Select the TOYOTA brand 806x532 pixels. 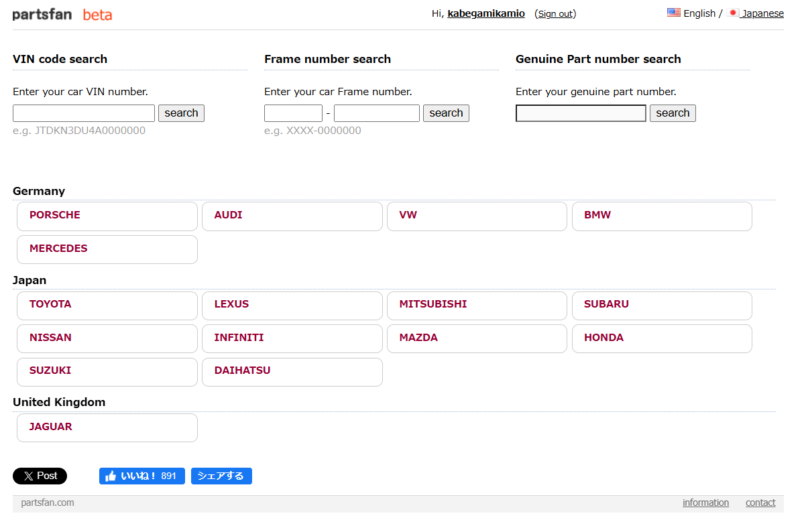pyautogui.click(x=107, y=306)
